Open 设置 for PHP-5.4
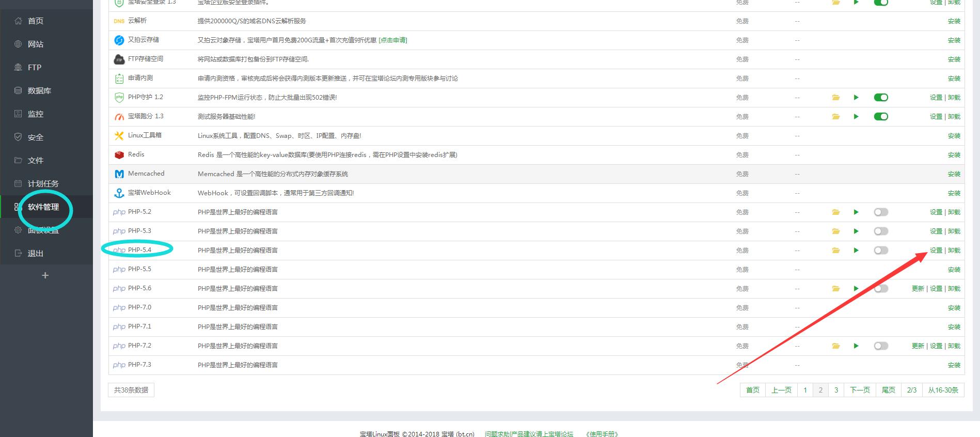Image resolution: width=980 pixels, height=437 pixels. click(936, 251)
